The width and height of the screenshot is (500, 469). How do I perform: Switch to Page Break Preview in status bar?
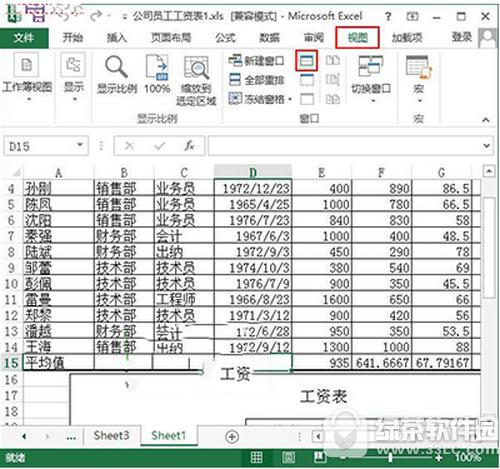(x=319, y=457)
